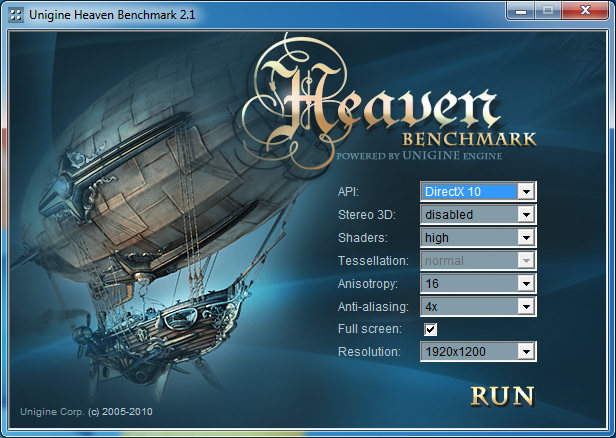This screenshot has width=616, height=438.
Task: Click the Unigine app icon in title bar
Action: point(16,15)
